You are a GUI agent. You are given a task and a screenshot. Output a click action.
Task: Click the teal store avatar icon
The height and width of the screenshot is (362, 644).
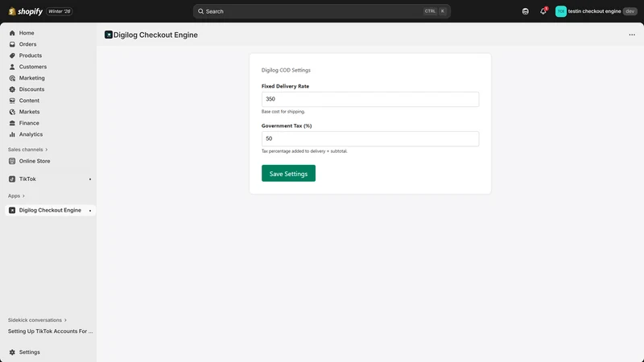pos(560,11)
